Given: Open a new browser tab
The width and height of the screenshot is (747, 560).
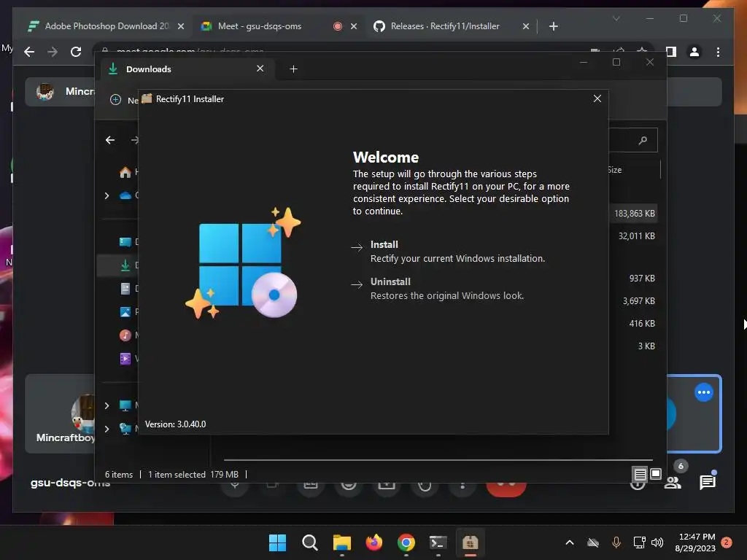Looking at the screenshot, I should click(553, 26).
